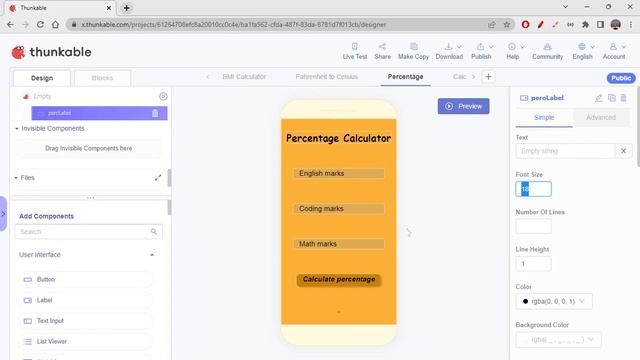The width and height of the screenshot is (640, 360).
Task: Click the Font Size input field
Action: point(533,189)
